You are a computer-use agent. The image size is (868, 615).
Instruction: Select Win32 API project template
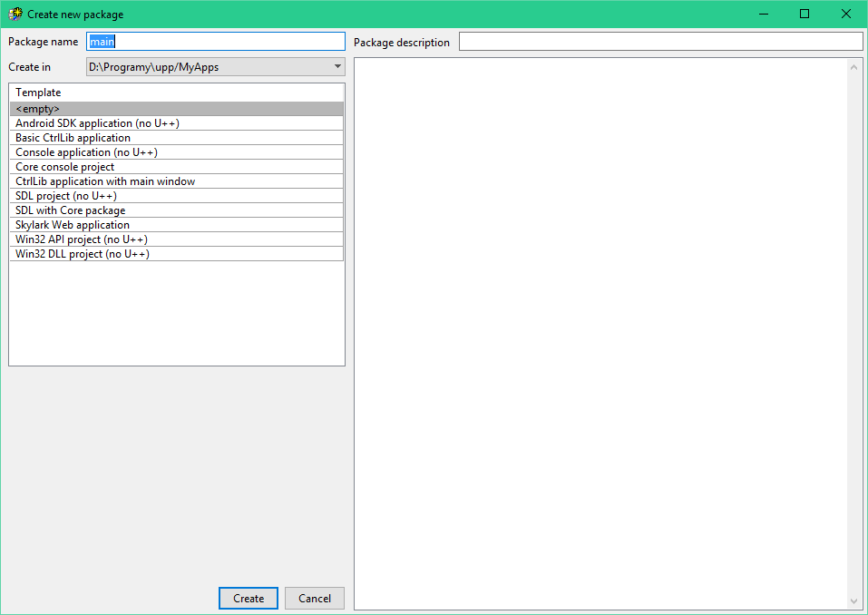tap(176, 239)
